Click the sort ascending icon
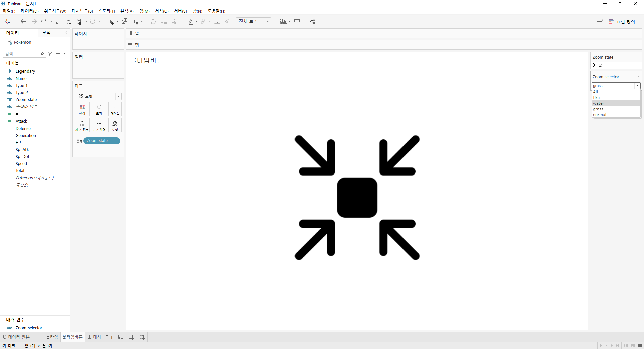 164,21
